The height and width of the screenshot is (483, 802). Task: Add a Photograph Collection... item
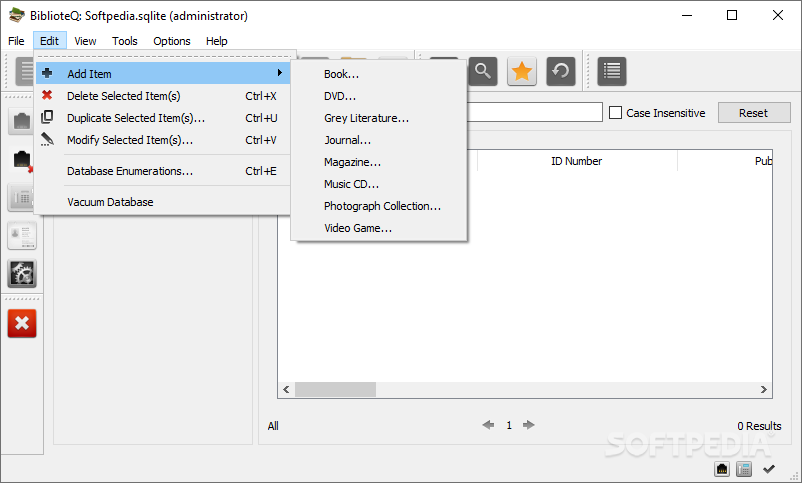378,206
